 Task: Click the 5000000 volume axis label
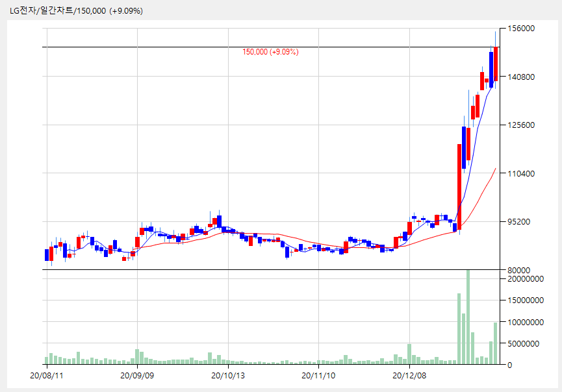[524, 343]
